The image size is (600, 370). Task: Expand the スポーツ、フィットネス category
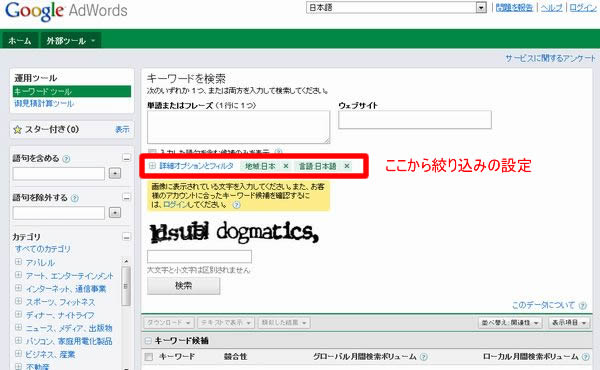tap(18, 301)
